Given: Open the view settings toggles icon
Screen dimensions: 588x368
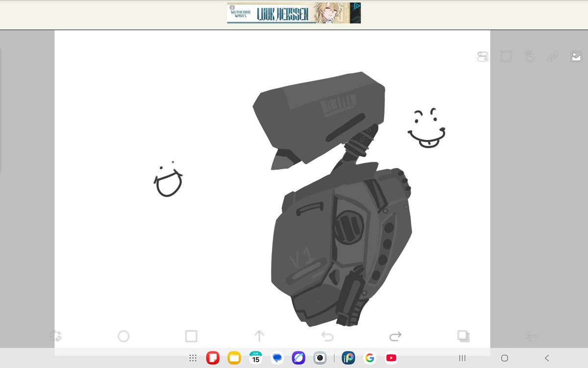Looking at the screenshot, I should 482,57.
